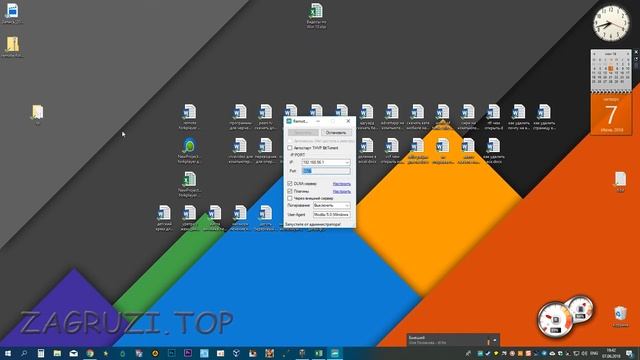This screenshot has width=640, height=360.
Task: Click the 'Запустите от администратора!' status text
Action: tap(313, 224)
